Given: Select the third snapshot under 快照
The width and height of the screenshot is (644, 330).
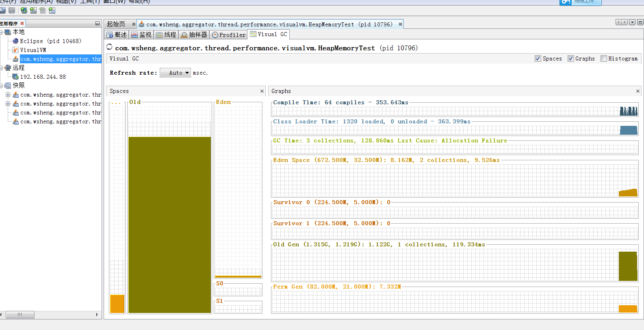Looking at the screenshot, I should (61, 112).
